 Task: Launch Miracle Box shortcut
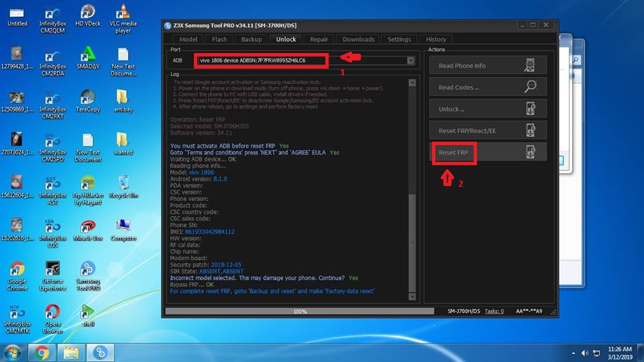(88, 231)
